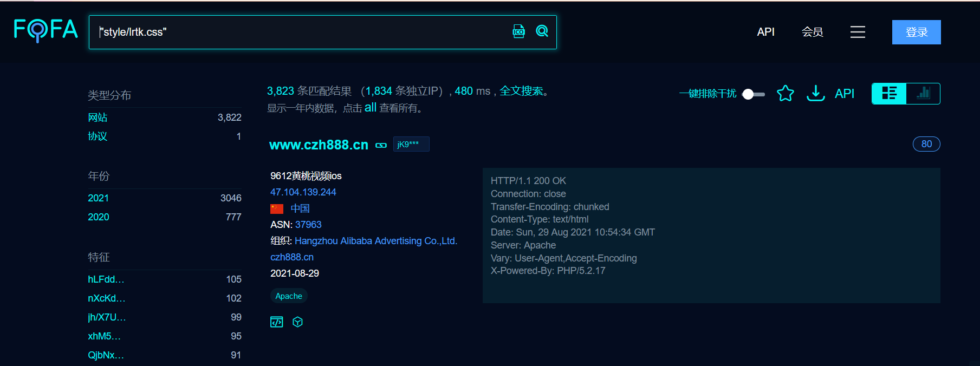Filter by year 2021
Viewport: 980px width, 366px height.
98,198
